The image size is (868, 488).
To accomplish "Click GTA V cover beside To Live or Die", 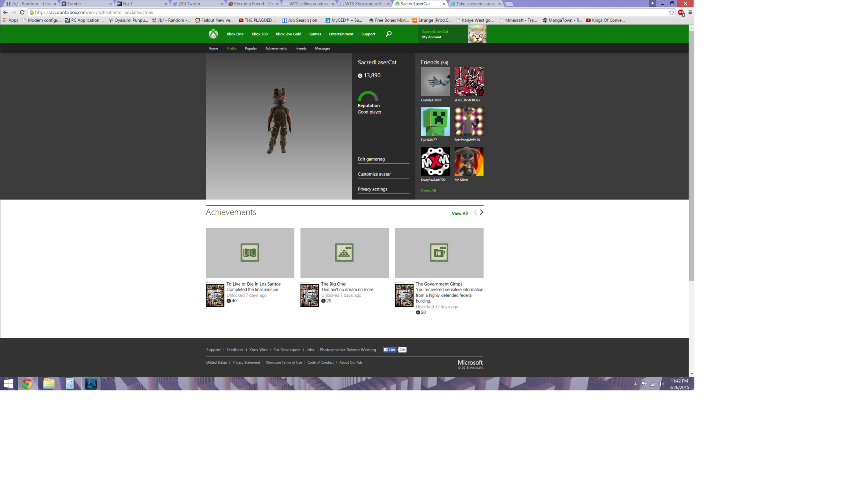I will (x=215, y=294).
